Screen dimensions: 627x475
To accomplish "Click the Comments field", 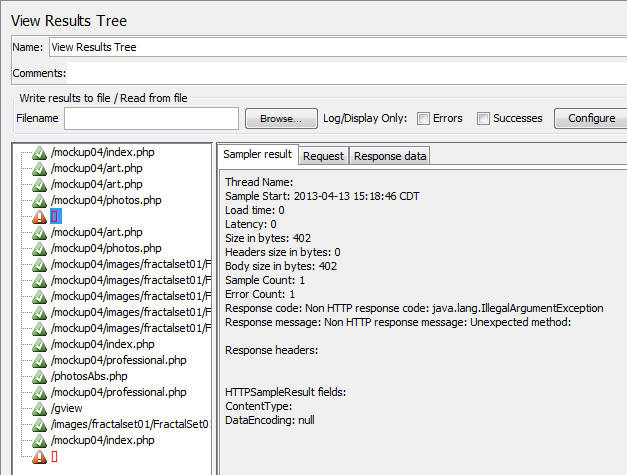I will [346, 73].
